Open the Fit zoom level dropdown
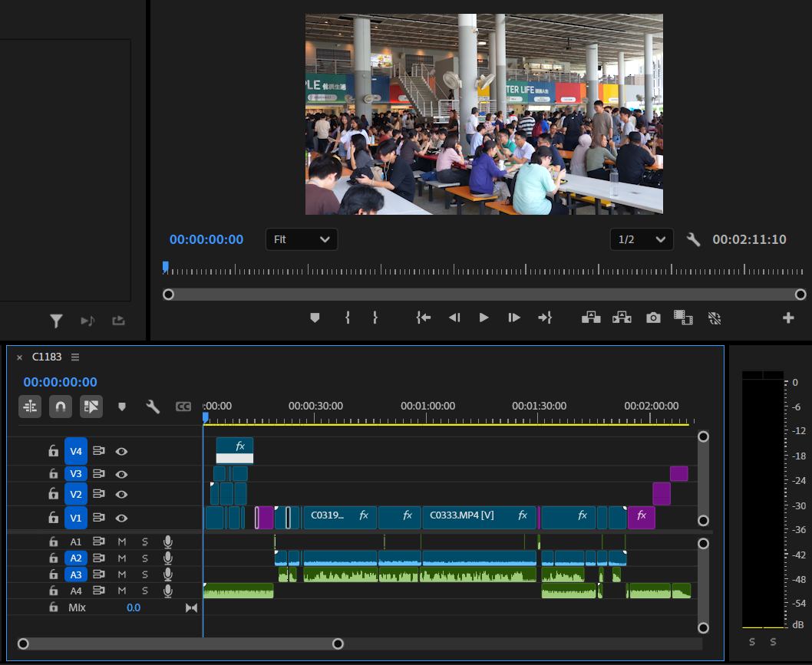Screen dimensions: 812x665 (x=302, y=239)
